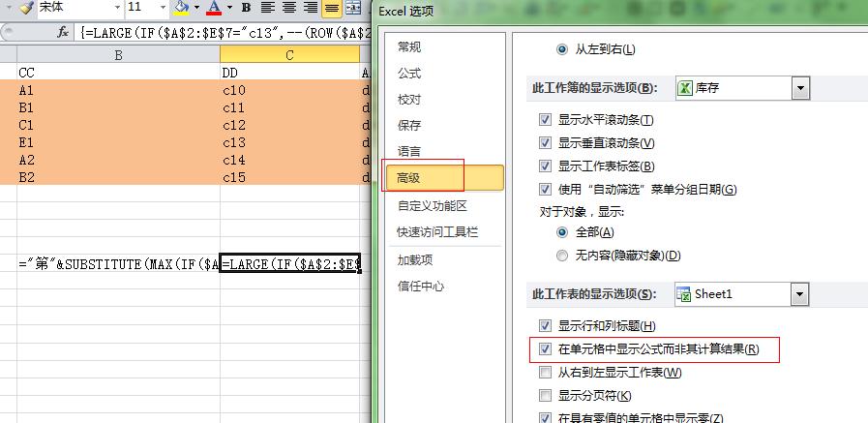
Task: Toggle 显示垂直滚动条 checkbox
Action: coord(545,143)
